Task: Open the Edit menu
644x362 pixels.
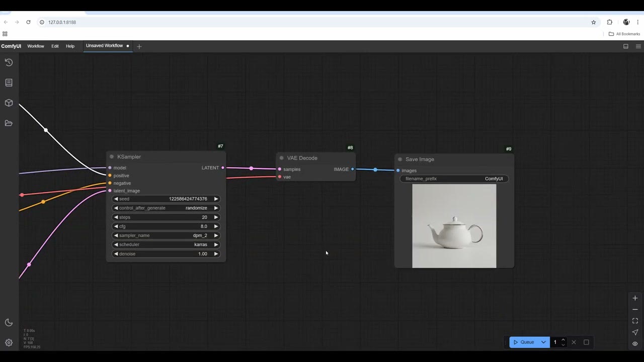Action: click(x=55, y=46)
